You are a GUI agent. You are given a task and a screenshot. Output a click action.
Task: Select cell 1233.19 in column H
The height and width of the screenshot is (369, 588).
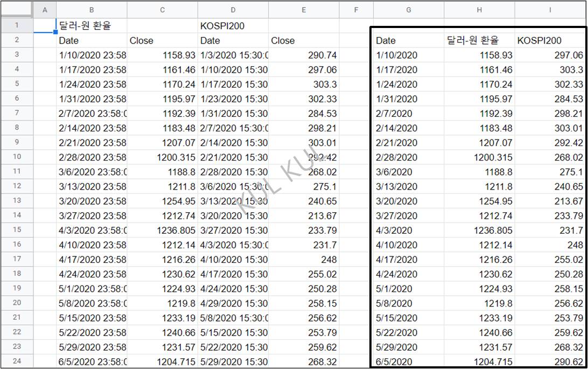coord(479,318)
